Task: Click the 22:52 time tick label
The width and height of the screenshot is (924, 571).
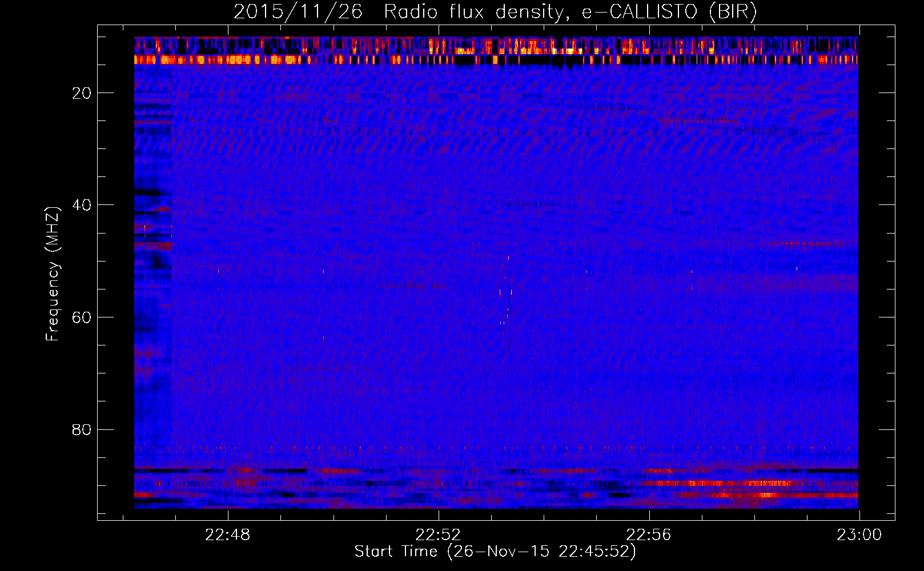Action: [438, 535]
